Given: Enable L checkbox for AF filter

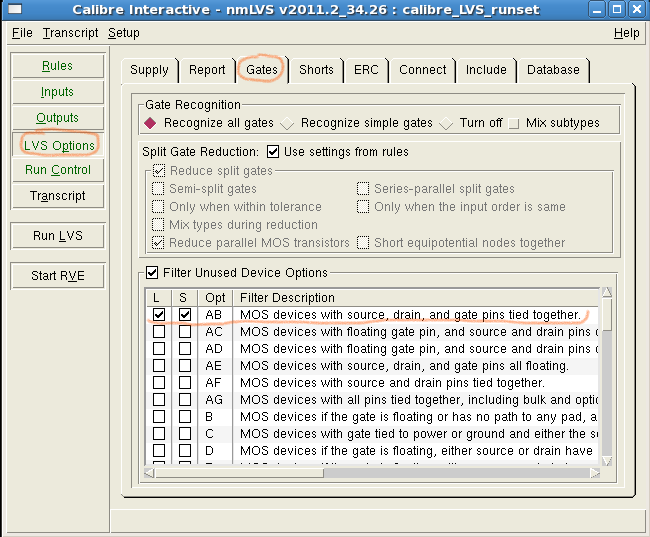Looking at the screenshot, I should [x=159, y=383].
